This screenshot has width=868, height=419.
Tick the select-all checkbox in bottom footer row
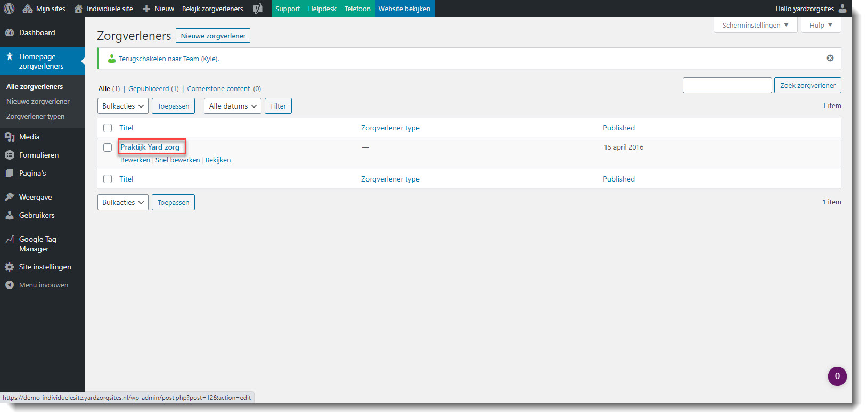(x=108, y=179)
